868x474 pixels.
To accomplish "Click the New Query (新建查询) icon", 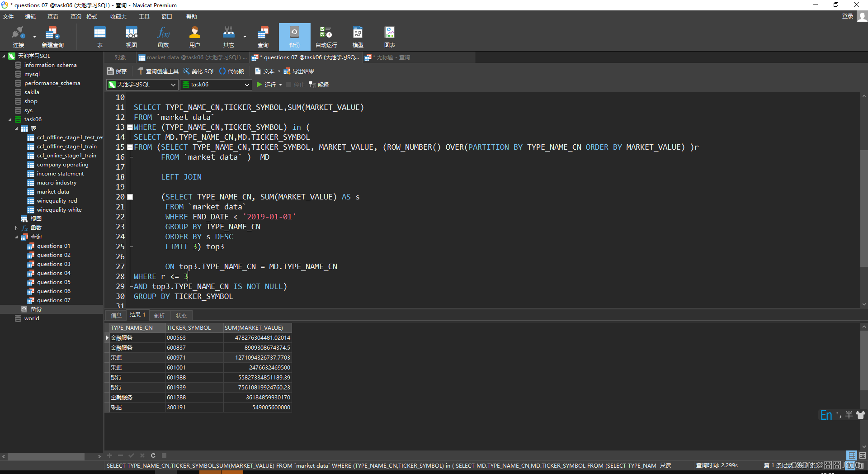I will [52, 37].
